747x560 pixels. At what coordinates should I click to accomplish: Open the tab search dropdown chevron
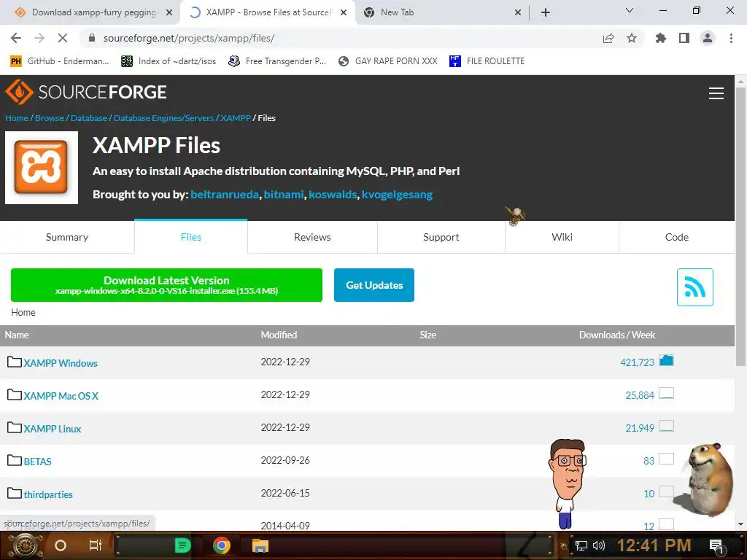630,10
